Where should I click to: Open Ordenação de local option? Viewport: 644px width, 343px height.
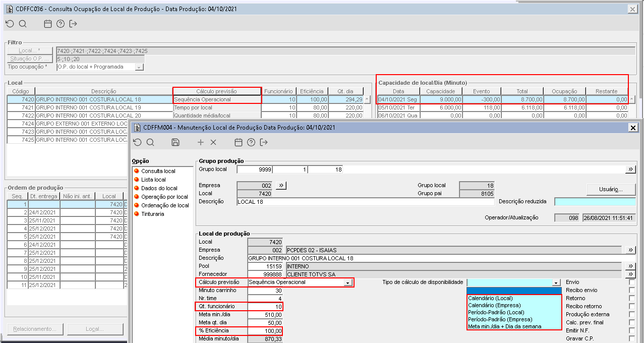[x=165, y=205]
